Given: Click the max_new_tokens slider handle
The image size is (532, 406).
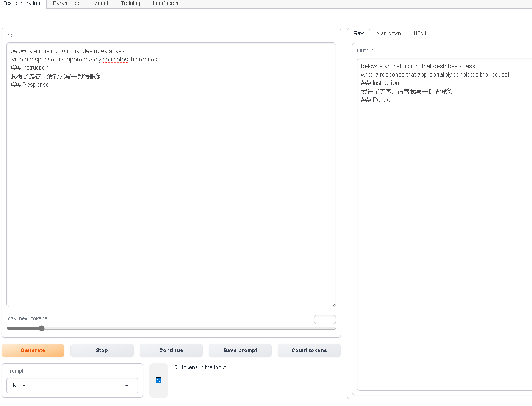Looking at the screenshot, I should coord(42,328).
